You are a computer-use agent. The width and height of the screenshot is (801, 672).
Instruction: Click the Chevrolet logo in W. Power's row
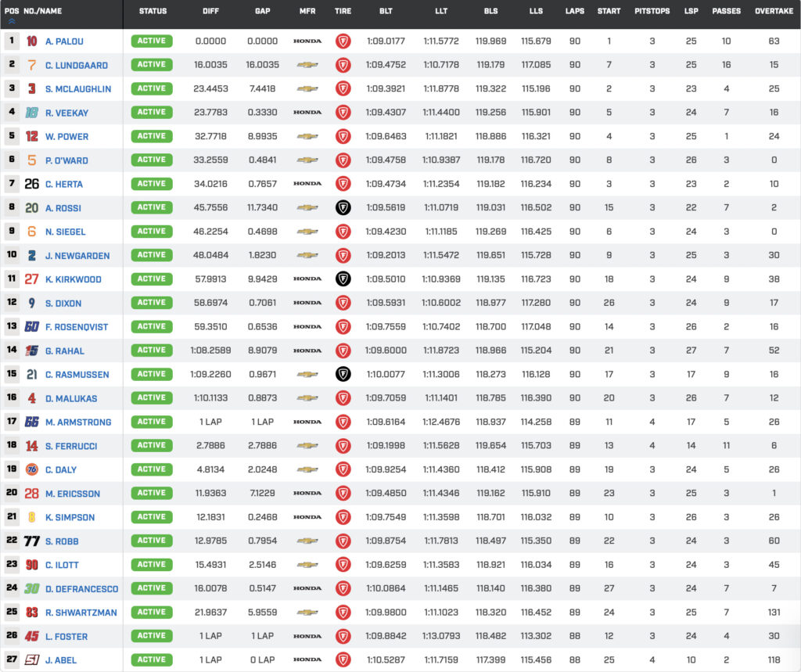click(x=307, y=136)
